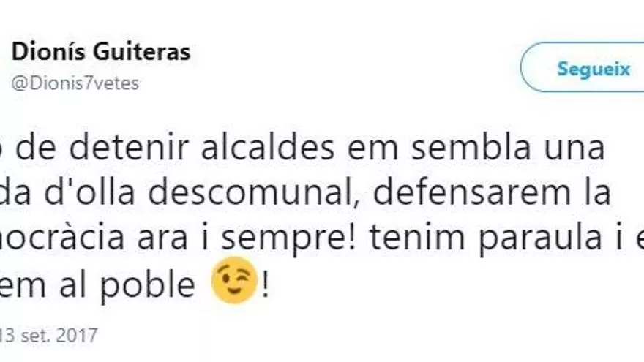The image size is (644, 362).
Task: Open the Dionís Guiteras profile name
Action: [x=100, y=52]
